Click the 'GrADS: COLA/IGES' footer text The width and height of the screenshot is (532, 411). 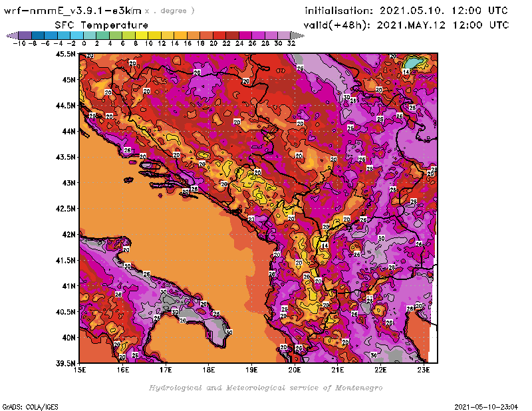[30, 407]
